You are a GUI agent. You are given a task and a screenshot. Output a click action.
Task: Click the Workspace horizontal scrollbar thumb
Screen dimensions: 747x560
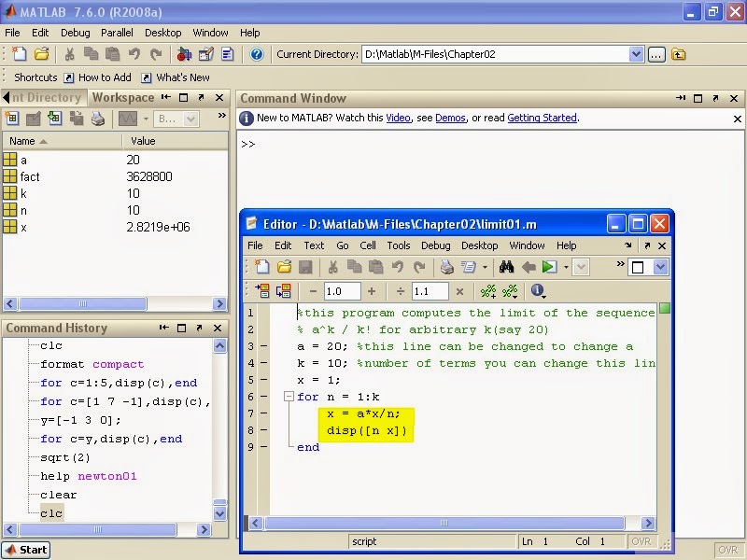pos(82,303)
